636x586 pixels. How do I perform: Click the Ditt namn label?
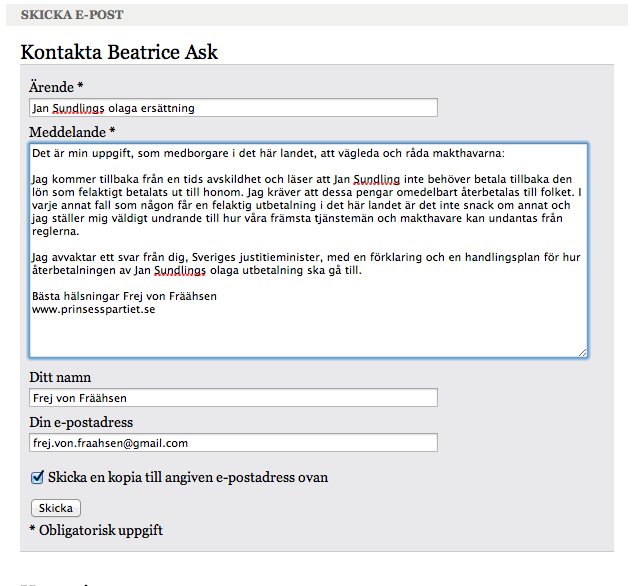tap(60, 378)
